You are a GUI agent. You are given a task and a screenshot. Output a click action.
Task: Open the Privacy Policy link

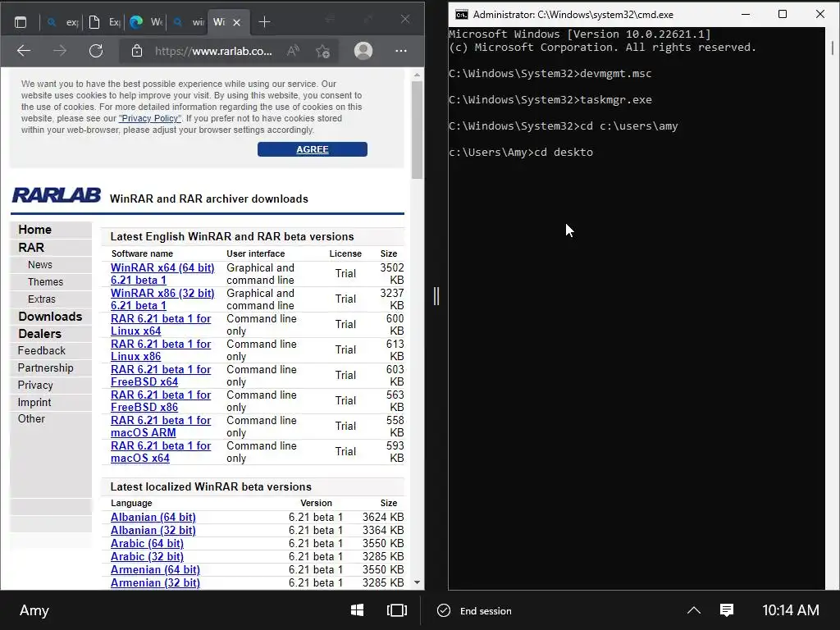tap(150, 118)
